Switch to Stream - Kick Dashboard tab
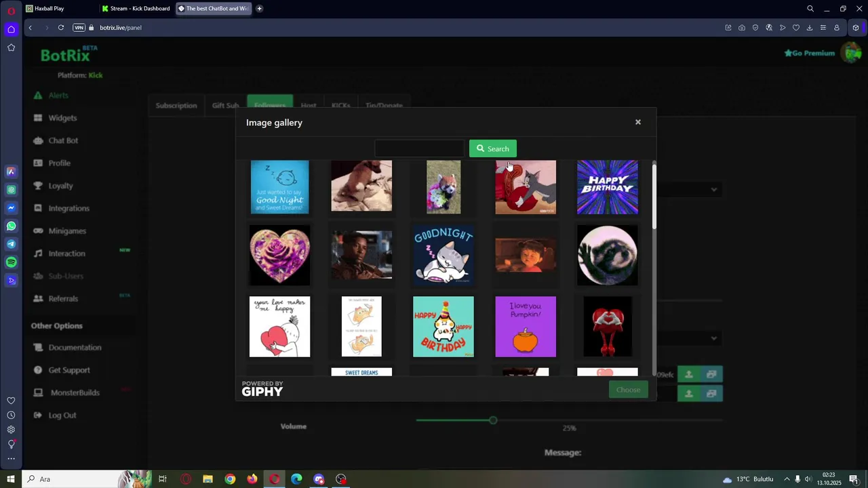 coord(136,9)
